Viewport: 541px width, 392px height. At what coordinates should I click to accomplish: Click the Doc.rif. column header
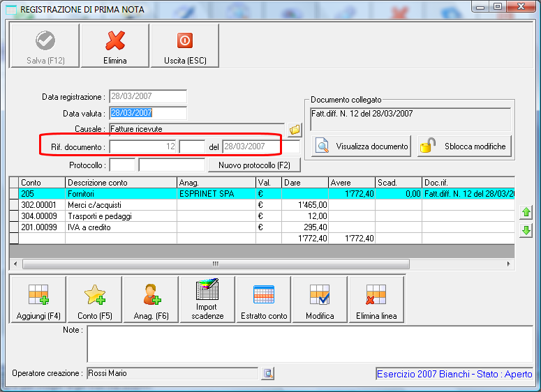pos(468,182)
